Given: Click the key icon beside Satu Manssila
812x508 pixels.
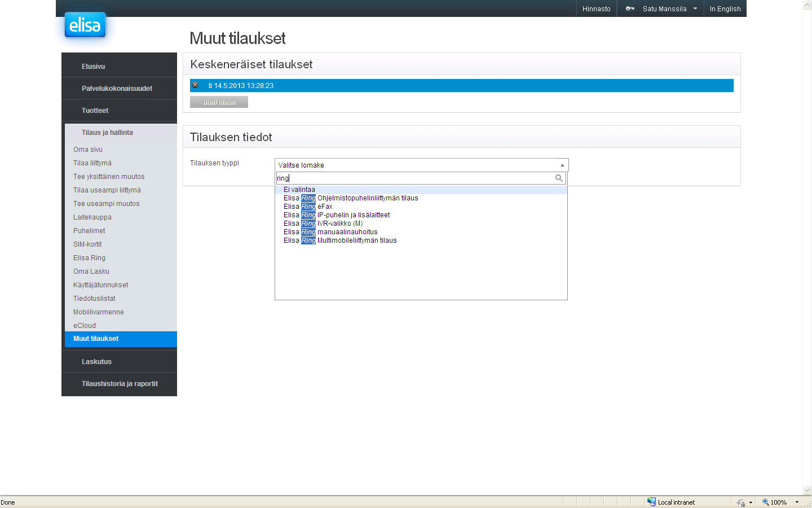Looking at the screenshot, I should (x=630, y=8).
